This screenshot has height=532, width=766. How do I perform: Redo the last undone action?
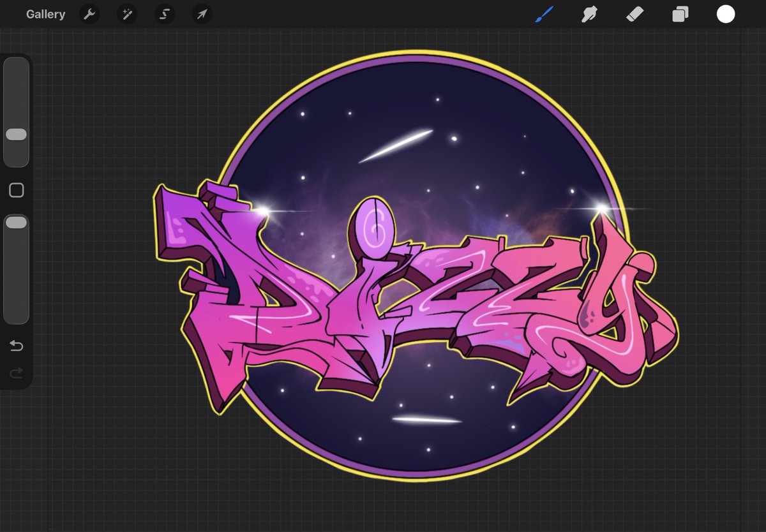pos(16,373)
